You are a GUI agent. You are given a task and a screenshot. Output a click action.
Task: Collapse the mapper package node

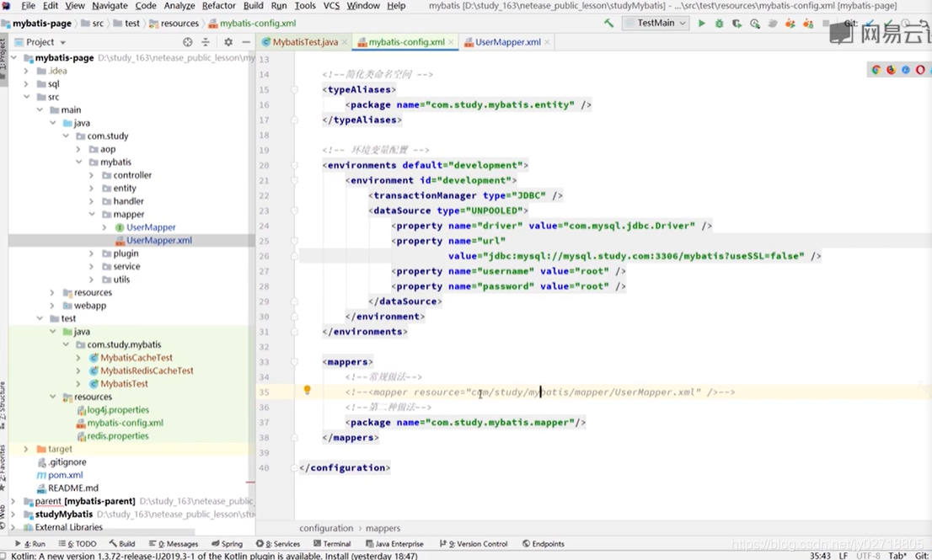(92, 215)
